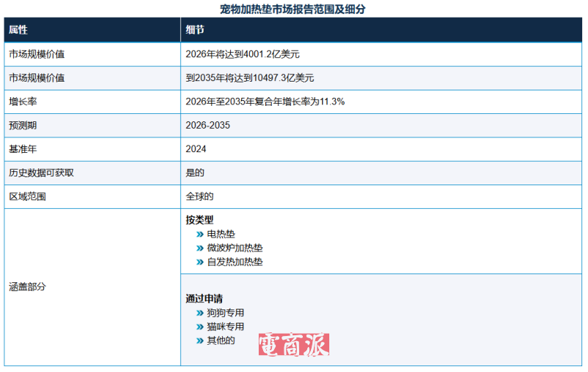
Task: Click the 2026年将达到4001.2亿美元 value cell
Action: click(x=243, y=54)
